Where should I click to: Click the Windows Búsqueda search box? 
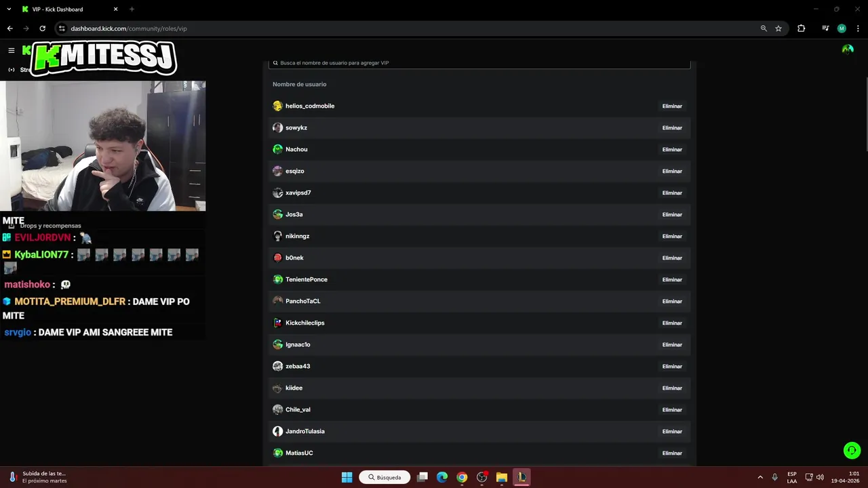point(384,477)
